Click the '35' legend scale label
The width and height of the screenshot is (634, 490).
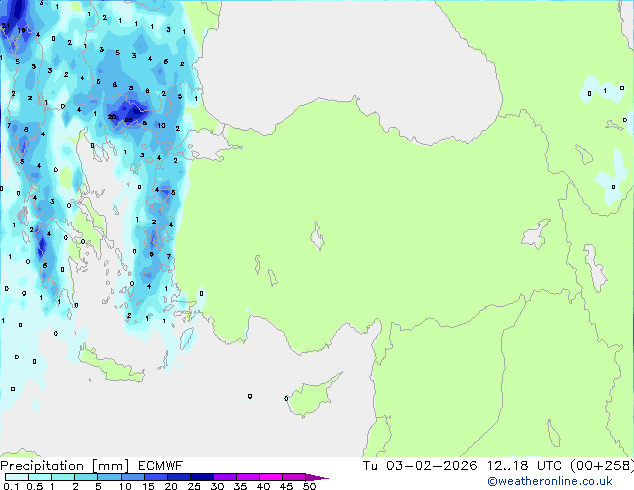click(x=240, y=486)
